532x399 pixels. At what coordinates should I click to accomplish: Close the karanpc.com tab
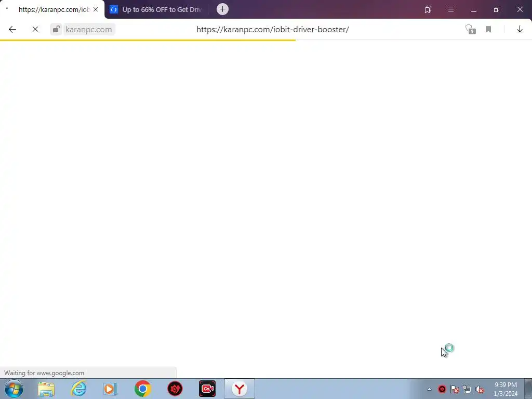(x=96, y=9)
